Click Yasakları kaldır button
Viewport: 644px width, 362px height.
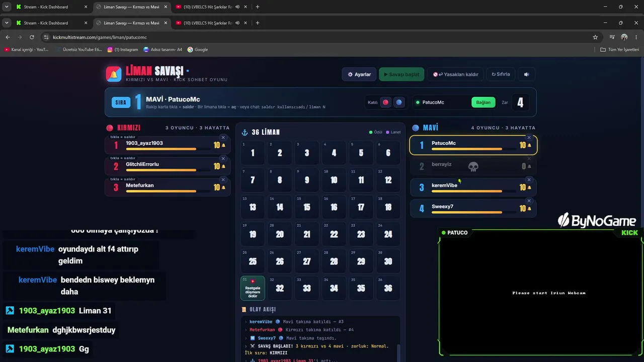[456, 74]
